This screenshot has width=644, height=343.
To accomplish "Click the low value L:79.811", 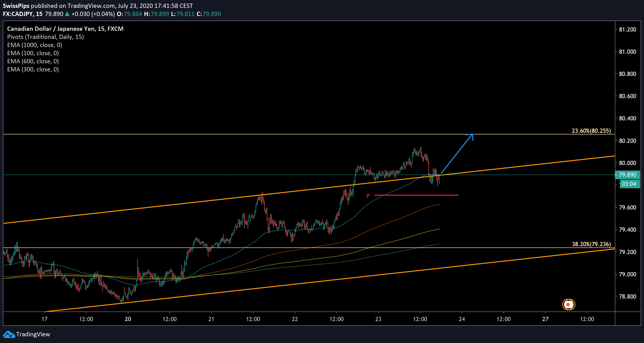I will [183, 14].
